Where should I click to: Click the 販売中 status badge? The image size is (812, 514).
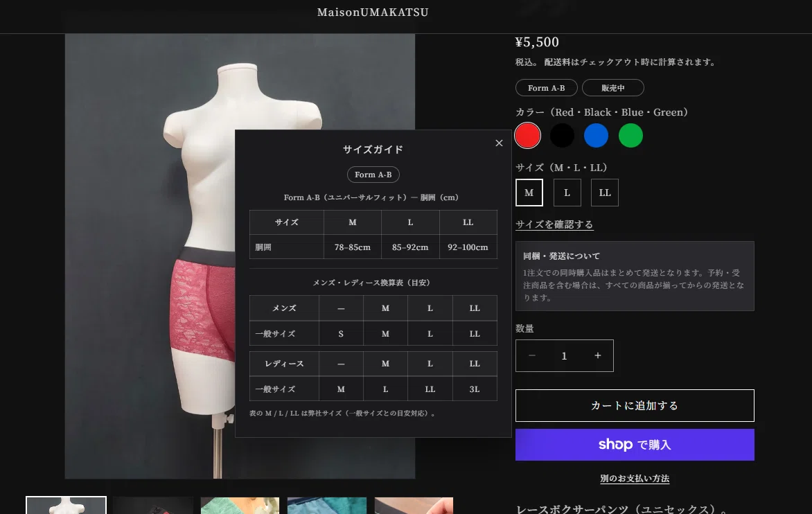click(613, 87)
